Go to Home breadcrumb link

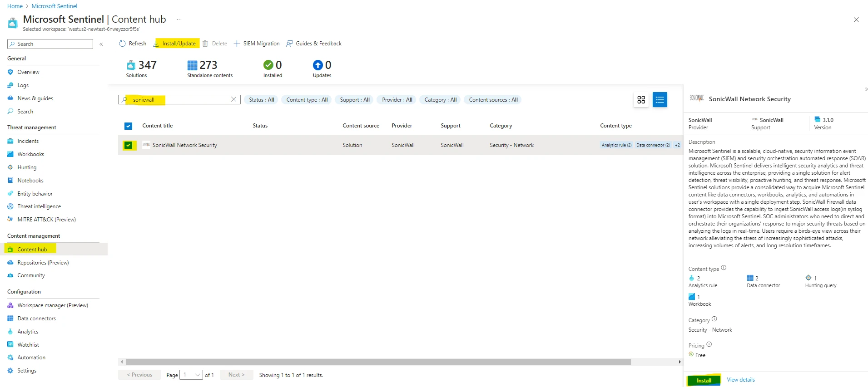pos(15,6)
